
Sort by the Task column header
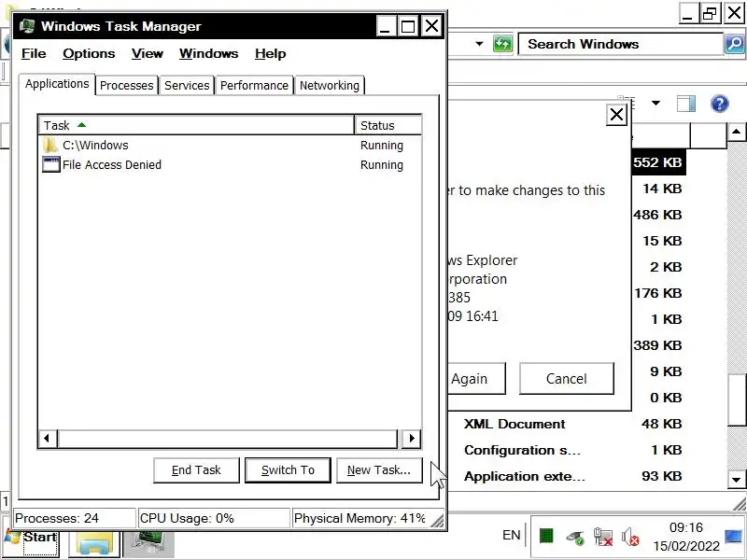tap(196, 125)
